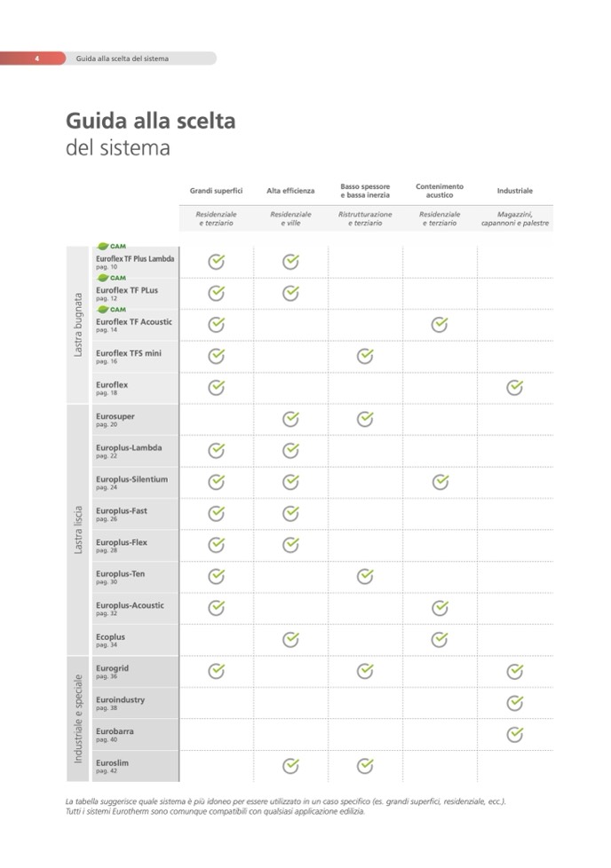Open the Europlus-Lambda pag. 22 entry
The image size is (611, 868).
click(129, 451)
